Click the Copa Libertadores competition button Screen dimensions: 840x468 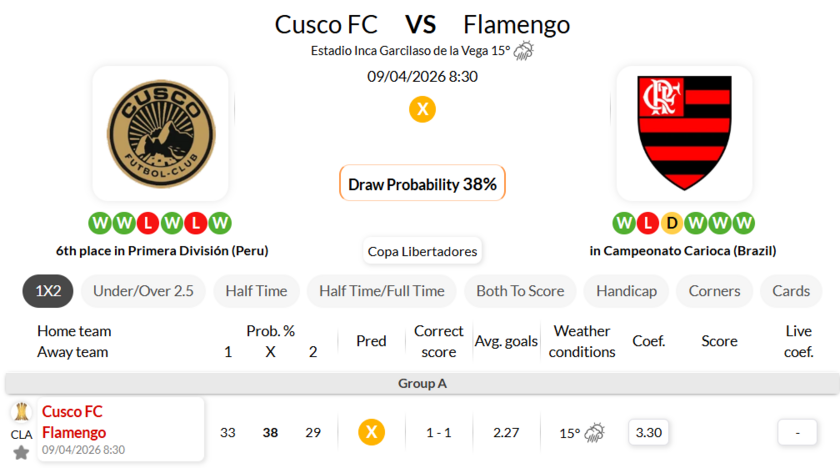coord(422,251)
